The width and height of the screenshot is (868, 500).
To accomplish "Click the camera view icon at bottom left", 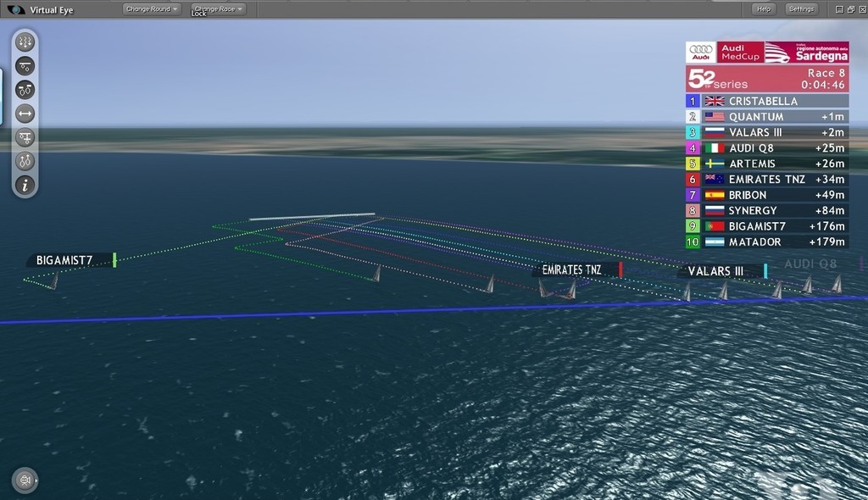I will (x=25, y=480).
